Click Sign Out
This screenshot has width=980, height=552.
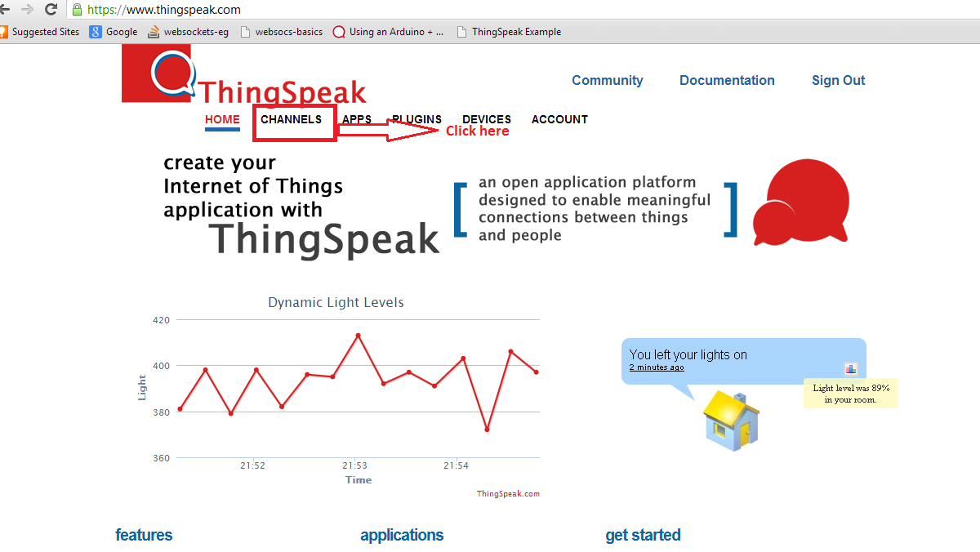click(x=838, y=80)
